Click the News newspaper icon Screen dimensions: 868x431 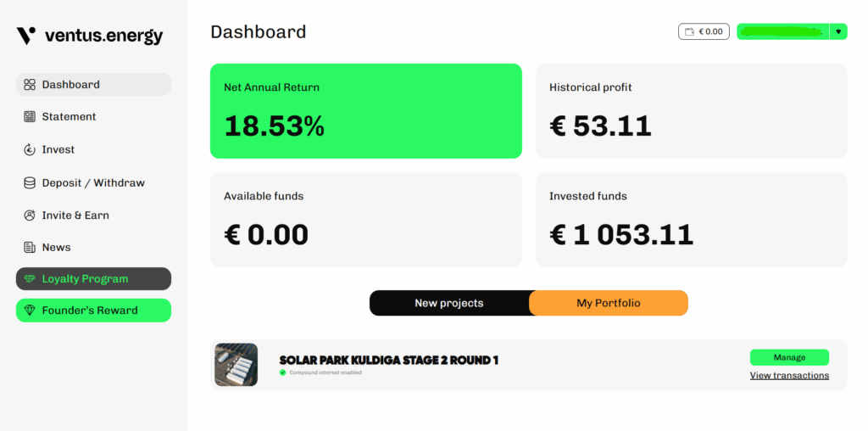[x=30, y=247]
